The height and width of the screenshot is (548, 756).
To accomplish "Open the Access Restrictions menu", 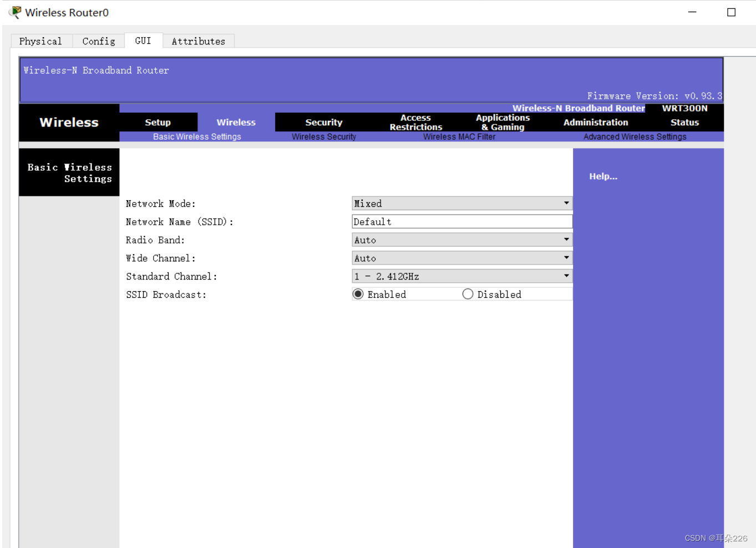I will 416,122.
